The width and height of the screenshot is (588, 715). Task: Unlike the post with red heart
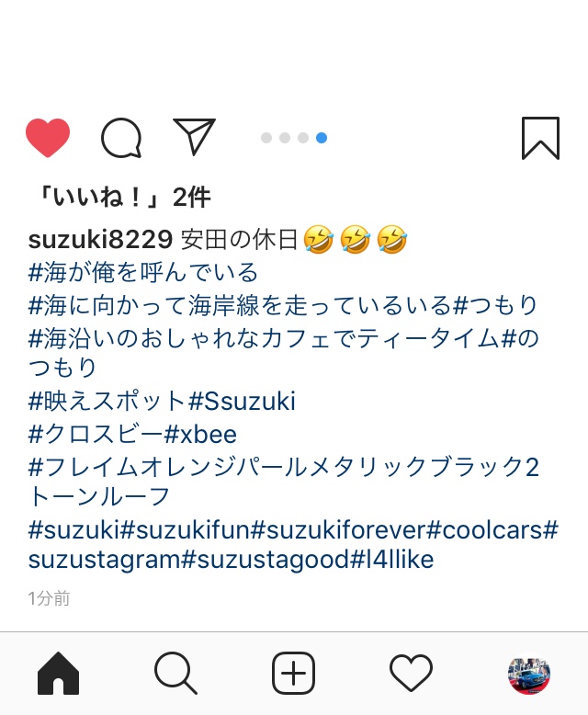pos(48,138)
